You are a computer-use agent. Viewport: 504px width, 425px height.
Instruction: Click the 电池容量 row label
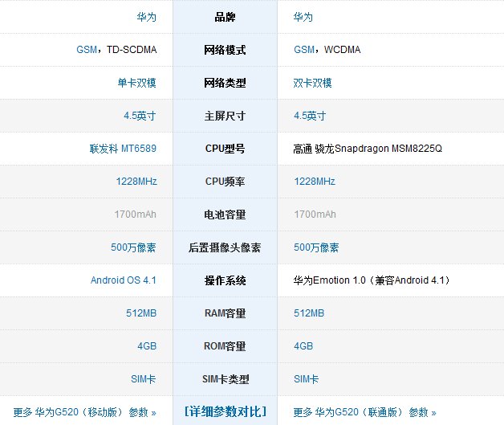[225, 215]
